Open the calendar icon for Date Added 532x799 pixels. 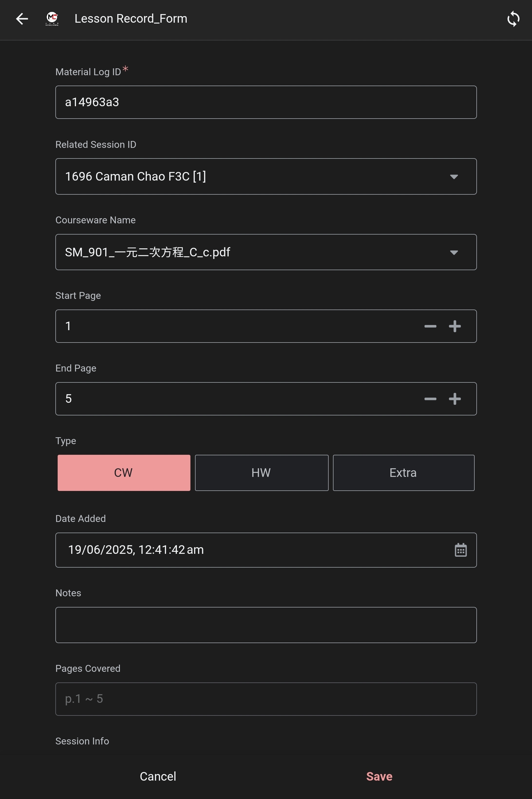pyautogui.click(x=460, y=550)
